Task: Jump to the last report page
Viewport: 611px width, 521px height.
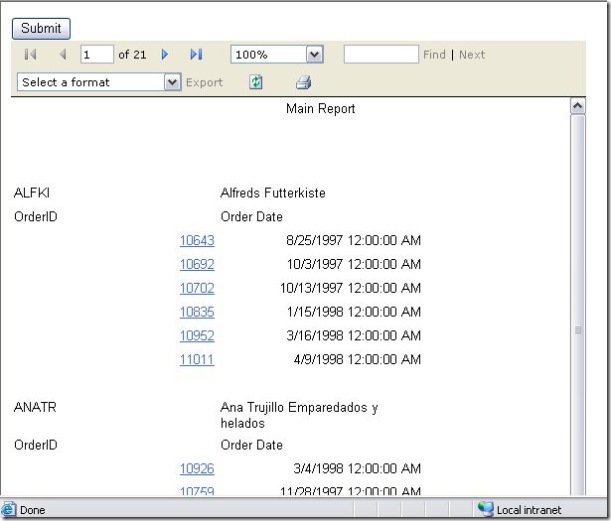Action: pos(196,54)
